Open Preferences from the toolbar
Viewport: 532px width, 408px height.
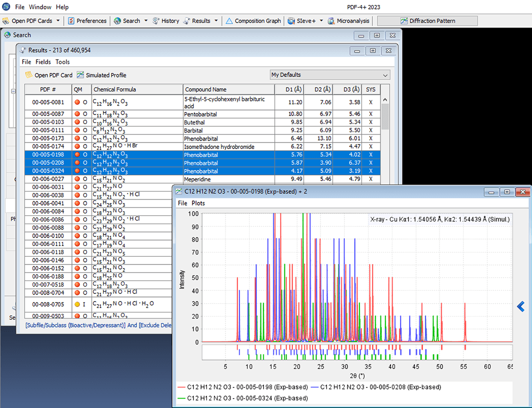[x=87, y=20]
